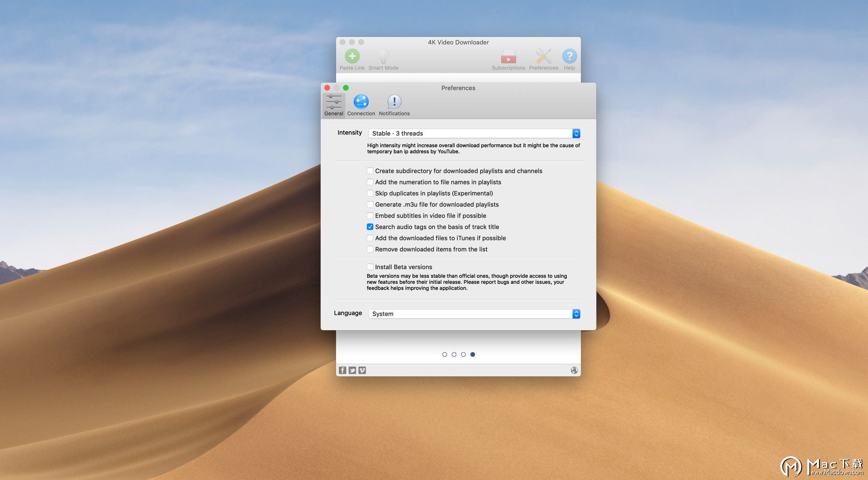Click the globe icon in main window footer
868x480 pixels.
[574, 370]
